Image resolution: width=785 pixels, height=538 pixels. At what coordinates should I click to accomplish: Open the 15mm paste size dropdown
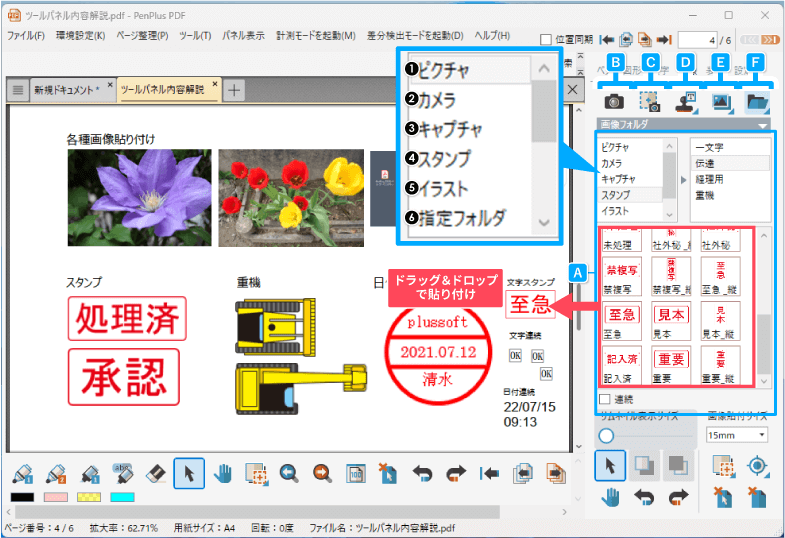[x=737, y=435]
